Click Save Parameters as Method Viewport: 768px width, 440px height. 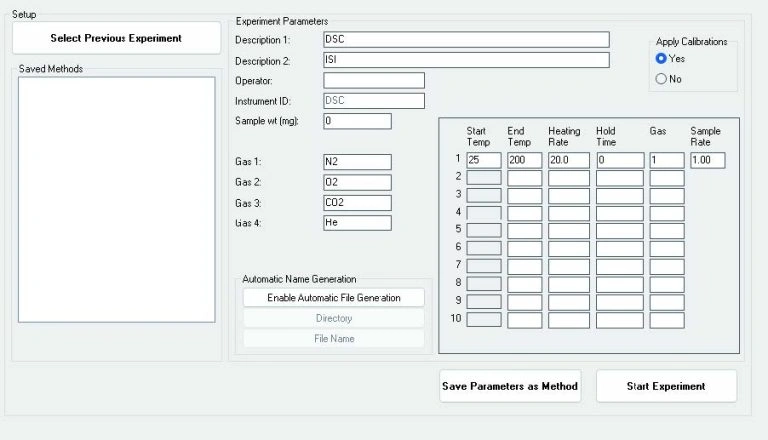point(510,386)
